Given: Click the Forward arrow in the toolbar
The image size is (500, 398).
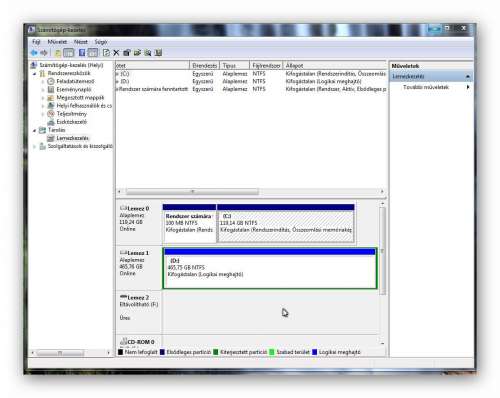Looking at the screenshot, I should [x=44, y=53].
